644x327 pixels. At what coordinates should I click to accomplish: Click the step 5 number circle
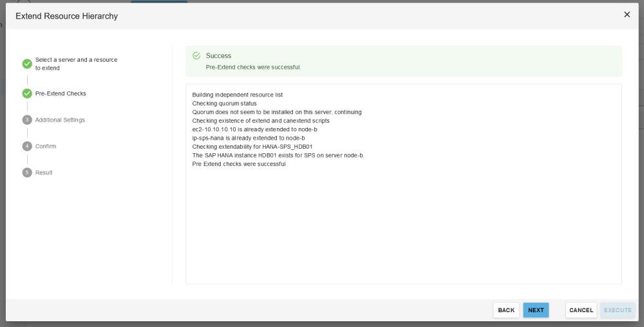pos(27,173)
